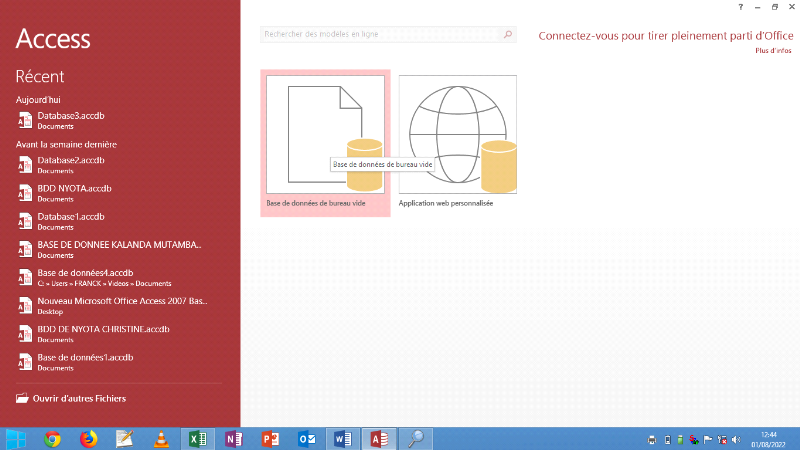Image resolution: width=800 pixels, height=450 pixels.
Task: Switch to Word in the taskbar
Action: point(342,438)
